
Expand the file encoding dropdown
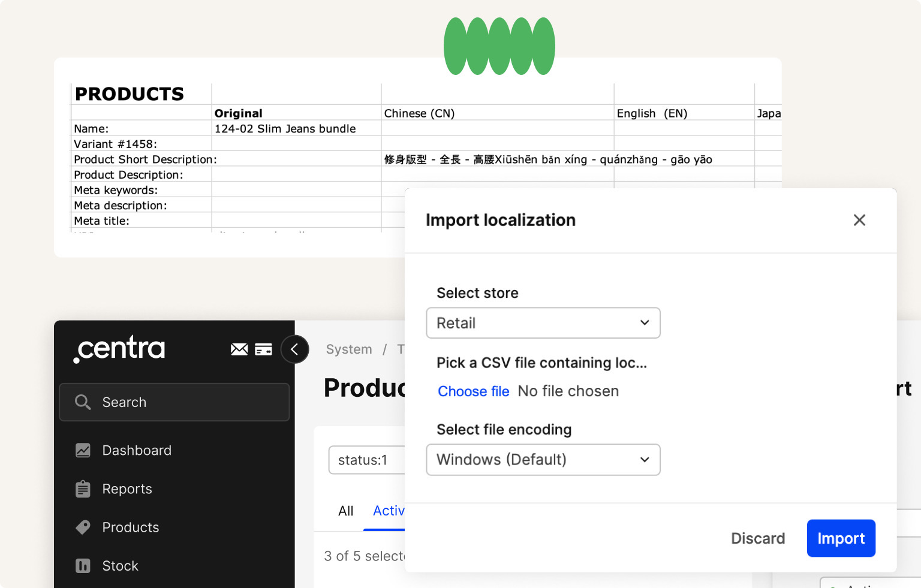tap(543, 460)
